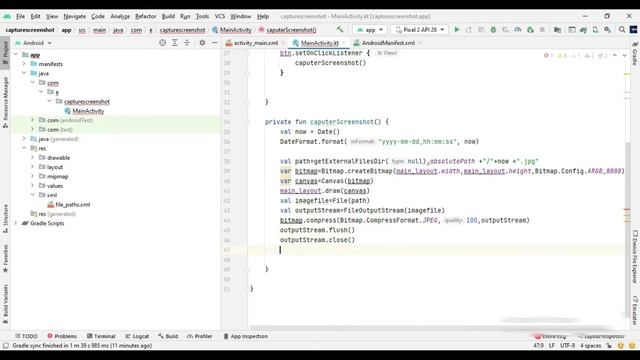Click the Attach Debugger to Process icon
The image size is (640, 360).
click(530, 30)
